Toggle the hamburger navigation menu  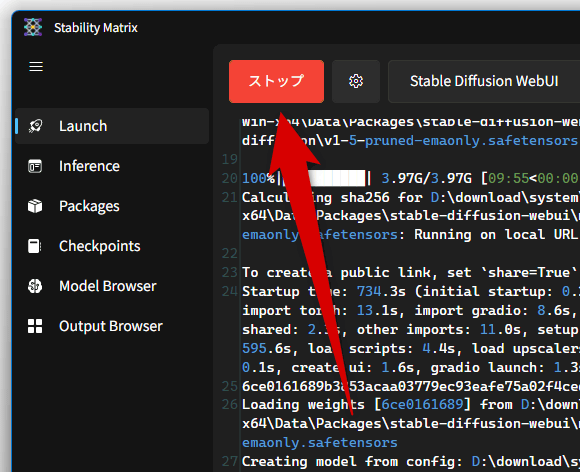click(36, 67)
